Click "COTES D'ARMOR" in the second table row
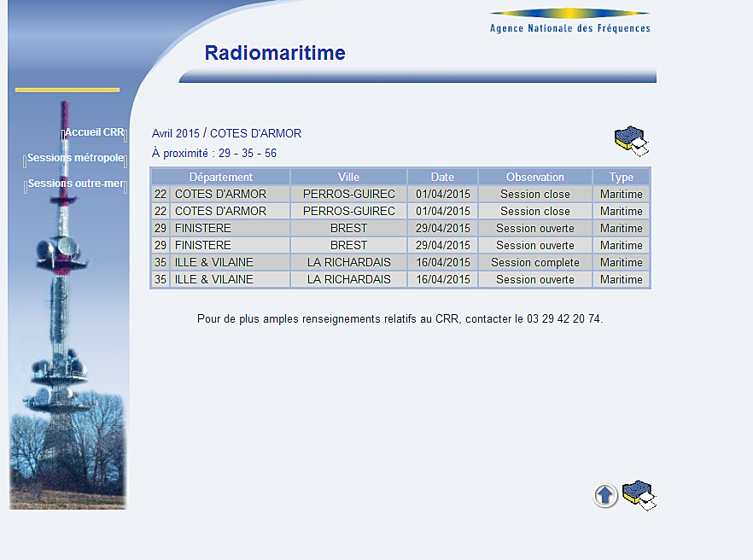The width and height of the screenshot is (753, 560). 220,212
